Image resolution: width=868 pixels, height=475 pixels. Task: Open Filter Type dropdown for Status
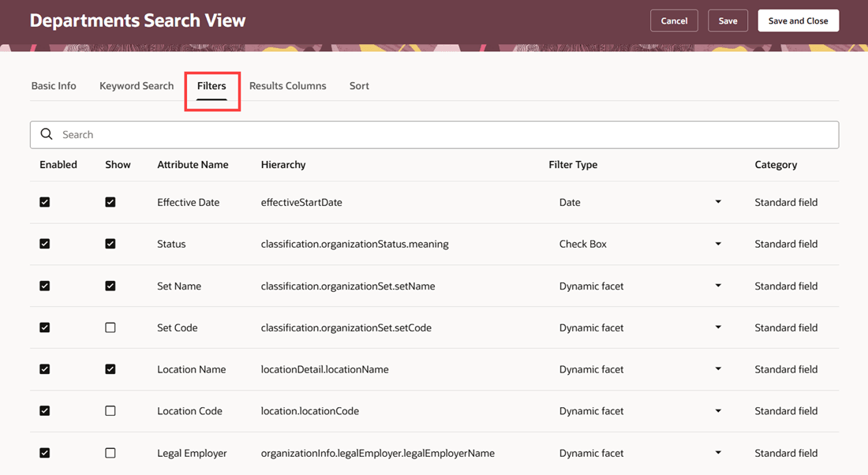718,244
